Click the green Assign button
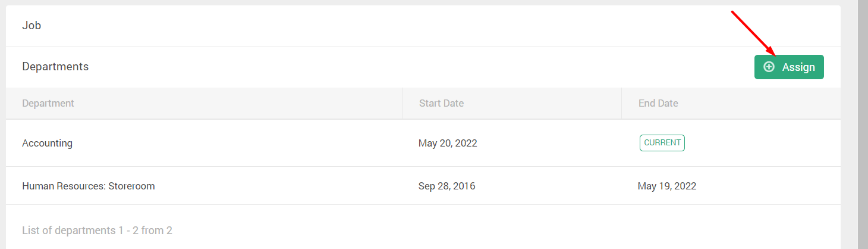Screen dimensions: 868x249 (789, 67)
